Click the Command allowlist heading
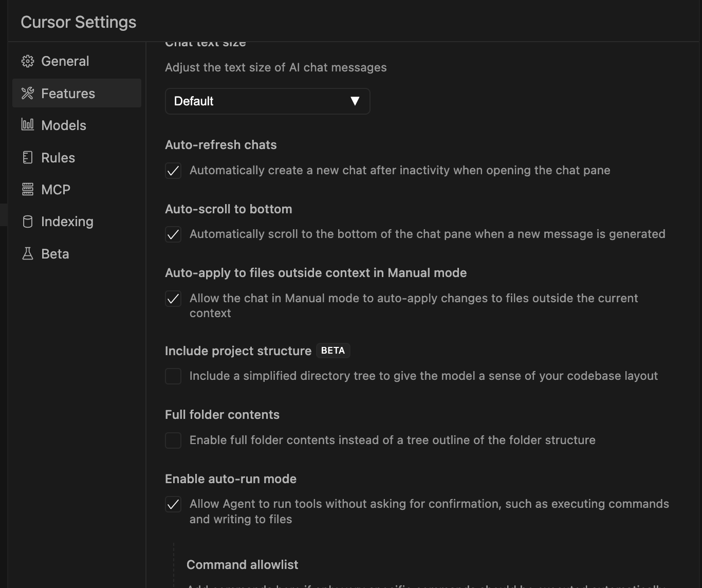 (242, 565)
